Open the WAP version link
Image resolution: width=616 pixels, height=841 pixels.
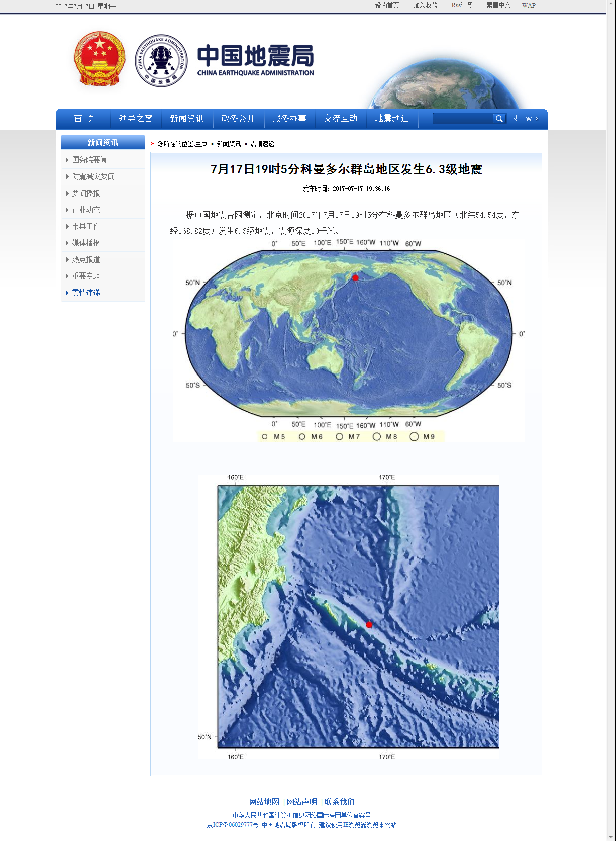(x=529, y=5)
